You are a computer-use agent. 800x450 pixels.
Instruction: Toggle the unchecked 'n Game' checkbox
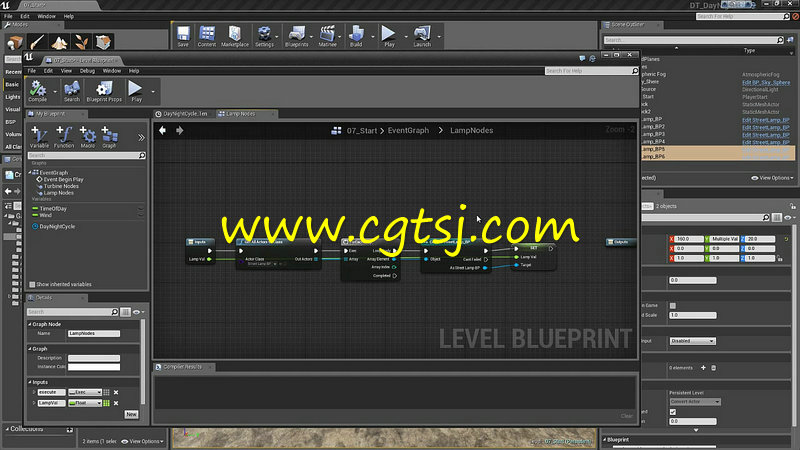673,306
